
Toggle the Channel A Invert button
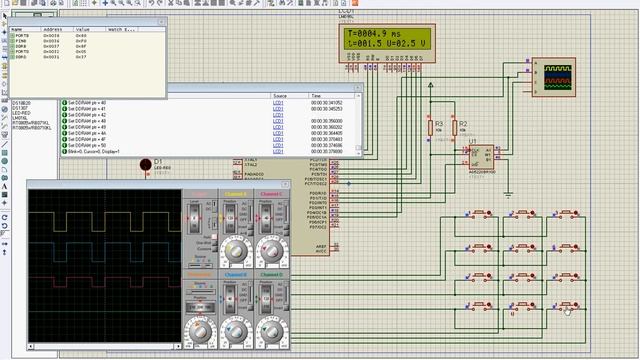[x=250, y=227]
